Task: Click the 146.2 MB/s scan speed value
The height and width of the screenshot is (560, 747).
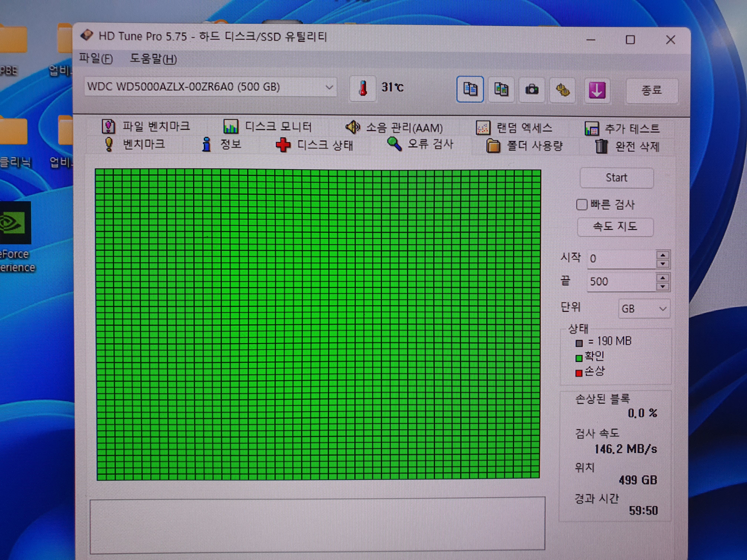Action: point(626,449)
